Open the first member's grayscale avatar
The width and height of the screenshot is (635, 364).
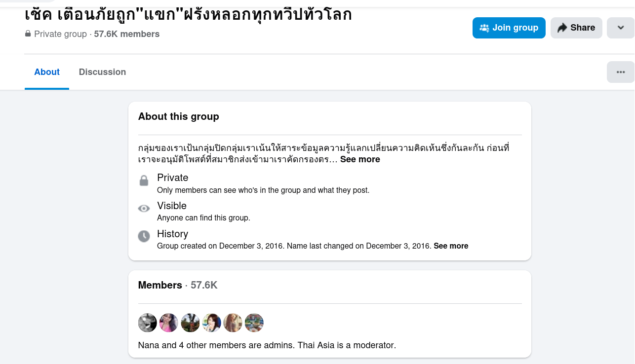(x=148, y=323)
